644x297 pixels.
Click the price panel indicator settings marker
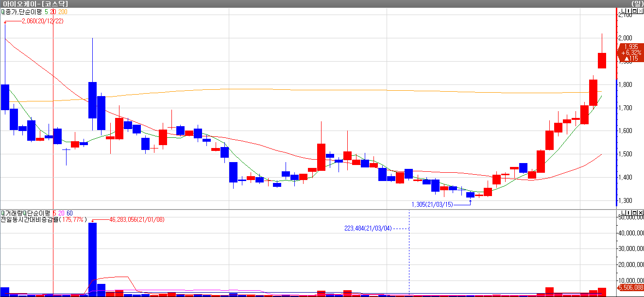pos(2,11)
